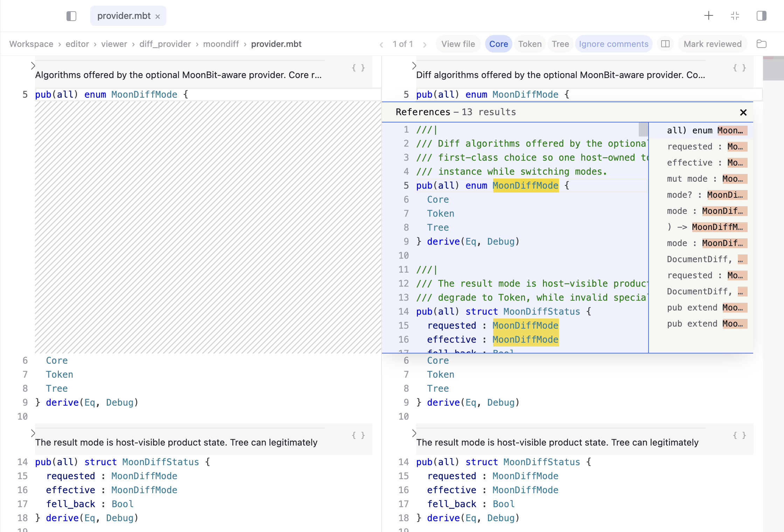Select 'all) enum Moon…' reference result
Viewport: 784px width, 532px height.
tap(701, 131)
